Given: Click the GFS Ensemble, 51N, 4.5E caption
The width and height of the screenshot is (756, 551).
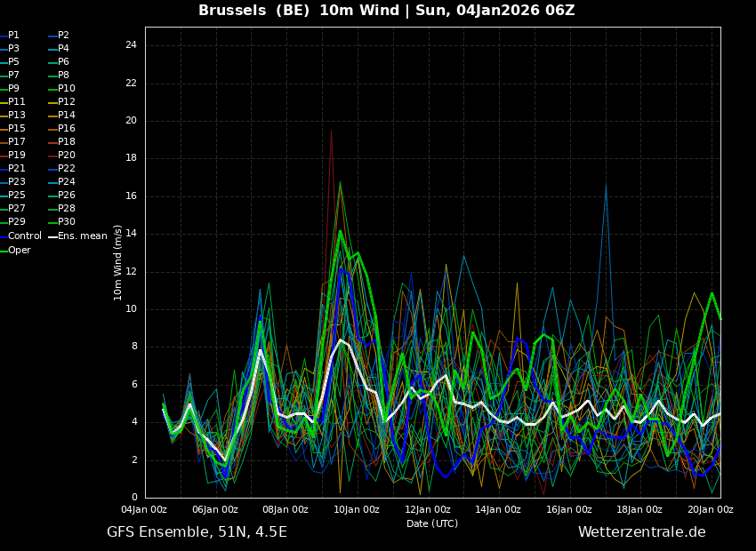Looking at the screenshot, I should tap(197, 532).
